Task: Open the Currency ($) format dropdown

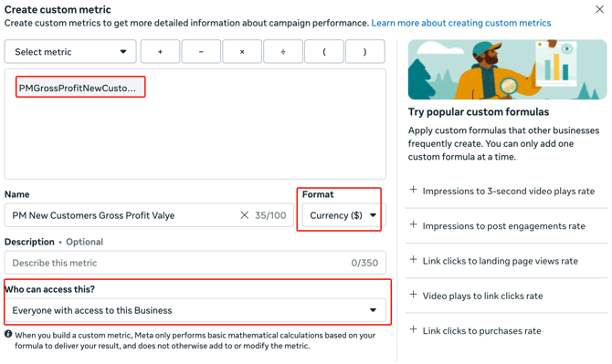Action: [343, 215]
